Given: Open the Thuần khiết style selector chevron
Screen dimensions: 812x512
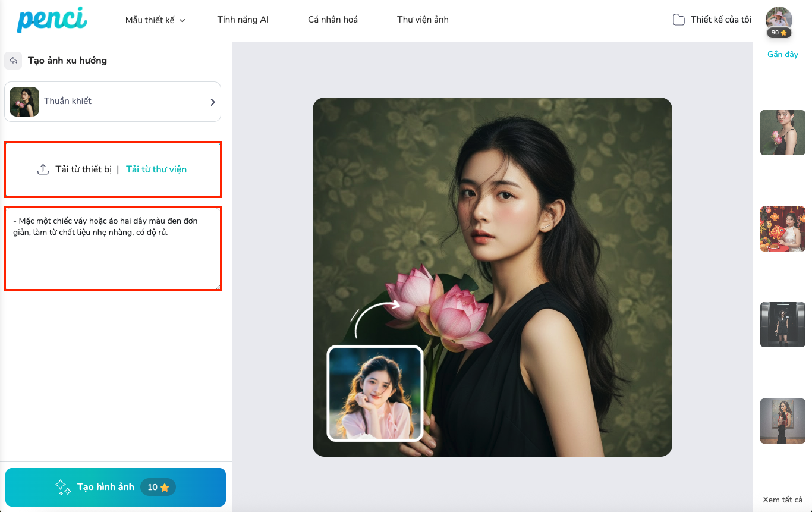Looking at the screenshot, I should point(213,102).
